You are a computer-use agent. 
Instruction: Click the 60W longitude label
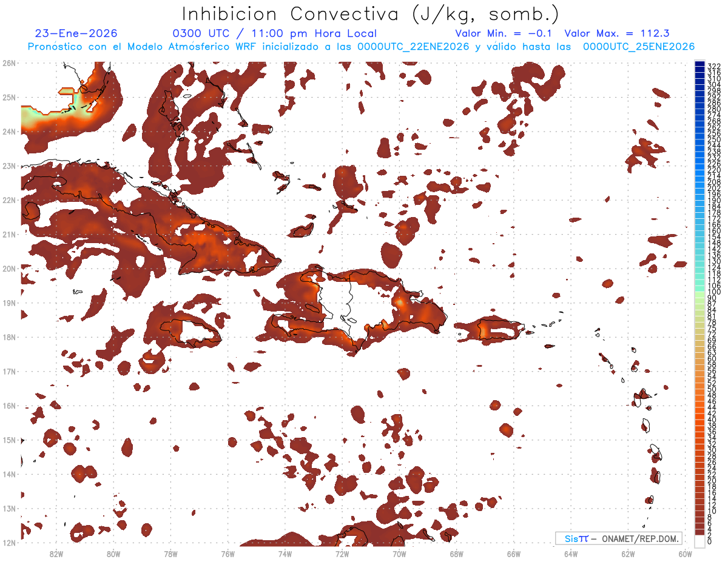[x=686, y=554]
